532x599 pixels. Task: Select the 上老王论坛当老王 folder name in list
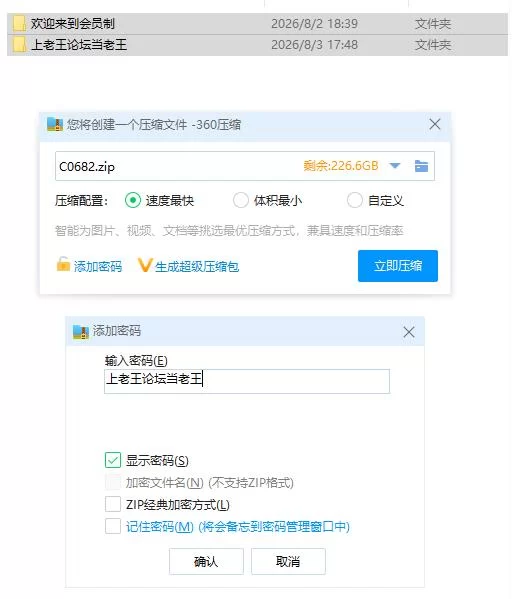click(x=79, y=45)
